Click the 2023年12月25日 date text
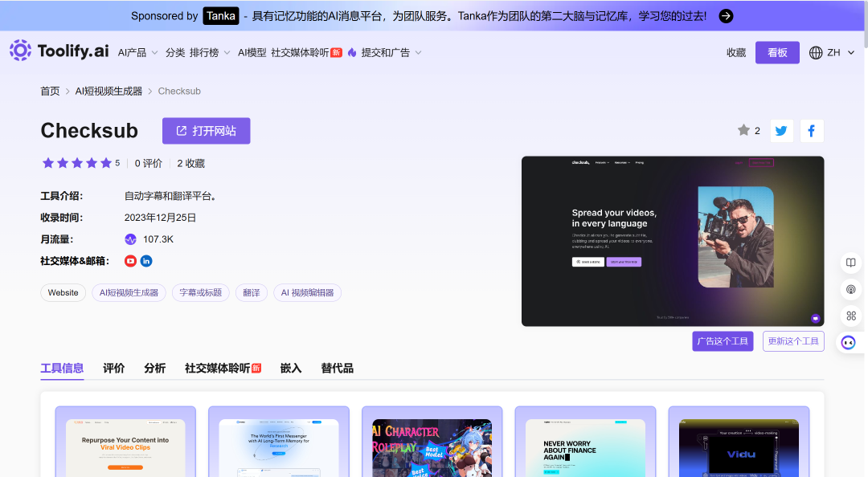 (x=160, y=218)
